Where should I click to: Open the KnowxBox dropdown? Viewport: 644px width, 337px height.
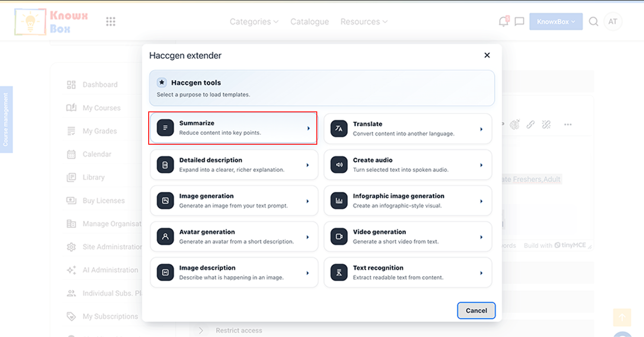[x=556, y=22]
